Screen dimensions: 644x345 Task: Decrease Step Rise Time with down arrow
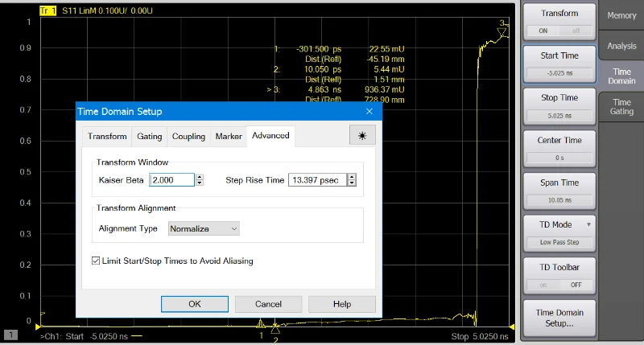click(x=352, y=183)
